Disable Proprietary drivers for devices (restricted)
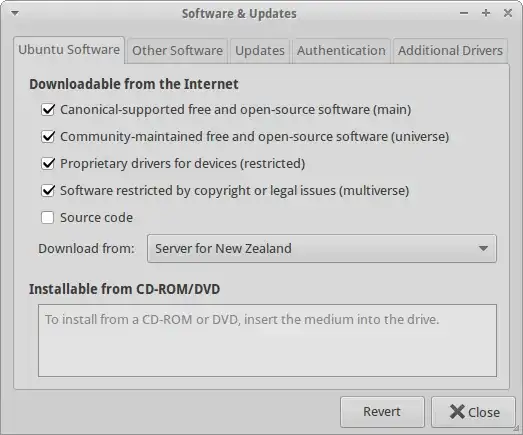Screen dimensions: 523x435 (48, 163)
